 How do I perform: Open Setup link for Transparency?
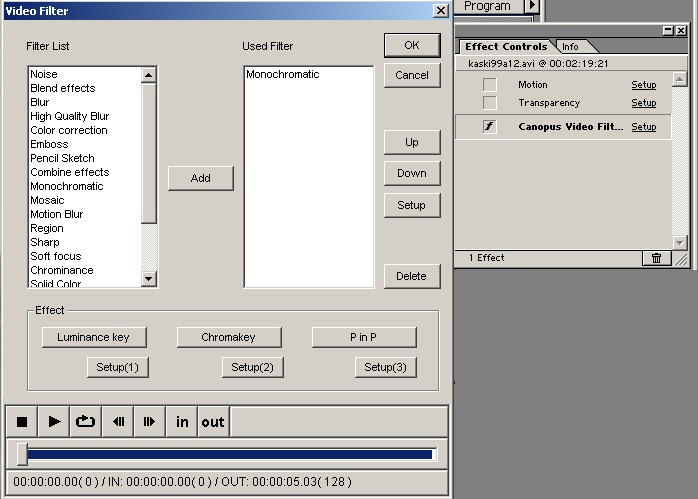pyautogui.click(x=644, y=103)
